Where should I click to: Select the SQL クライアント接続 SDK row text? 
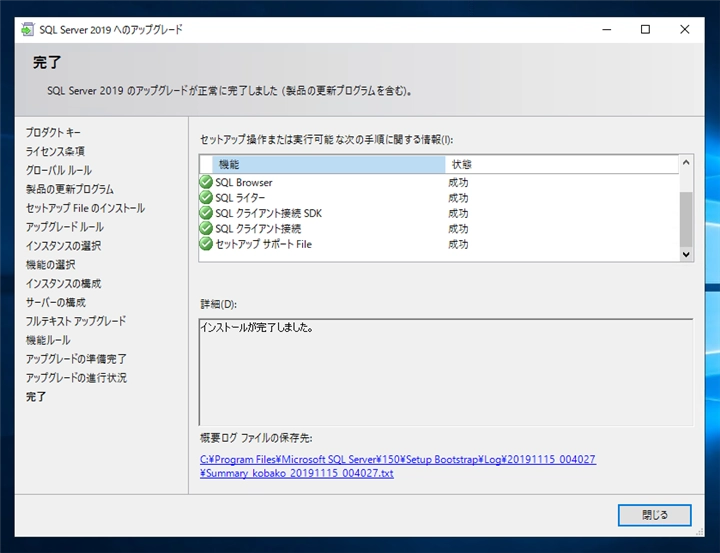point(269,213)
